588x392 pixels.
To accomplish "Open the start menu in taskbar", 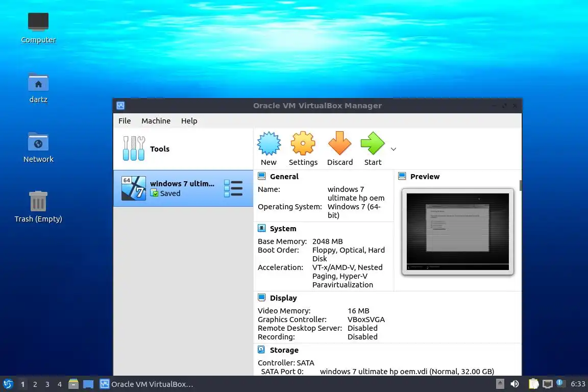I will (8, 384).
